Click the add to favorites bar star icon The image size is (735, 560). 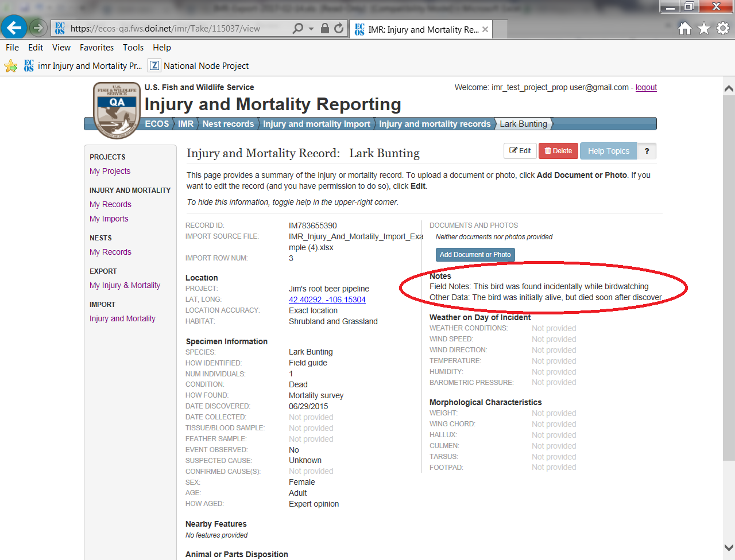pos(10,66)
